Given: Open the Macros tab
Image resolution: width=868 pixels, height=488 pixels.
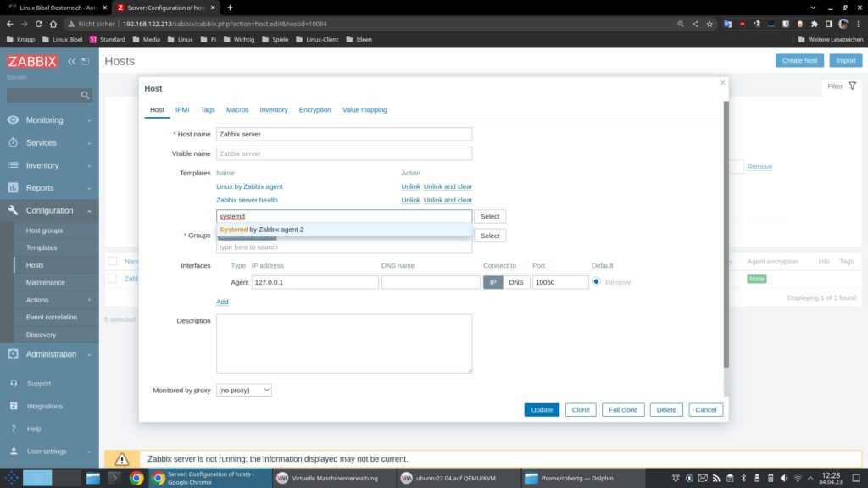Looking at the screenshot, I should tap(237, 109).
